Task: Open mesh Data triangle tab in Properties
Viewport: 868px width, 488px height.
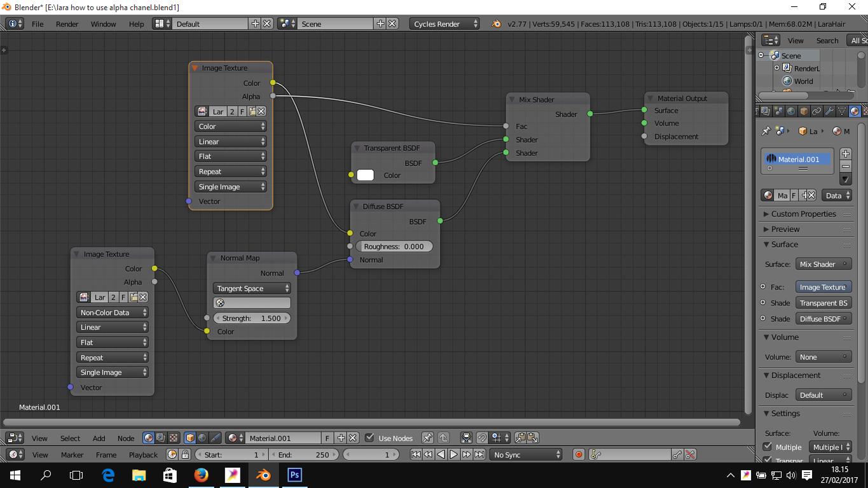Action: click(842, 111)
